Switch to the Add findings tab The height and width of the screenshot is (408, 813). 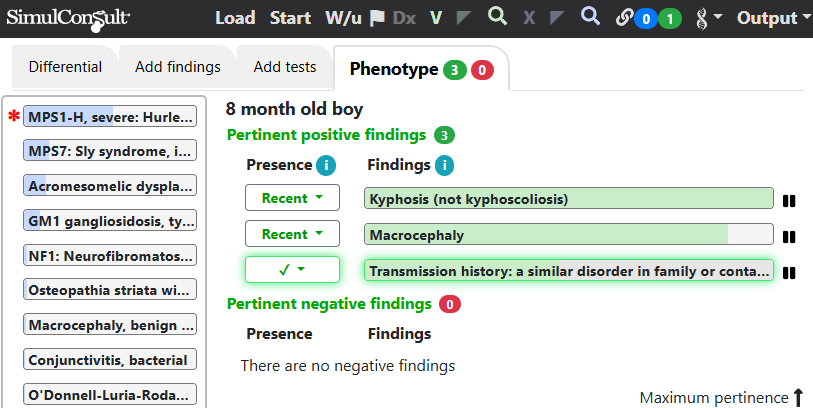tap(178, 67)
